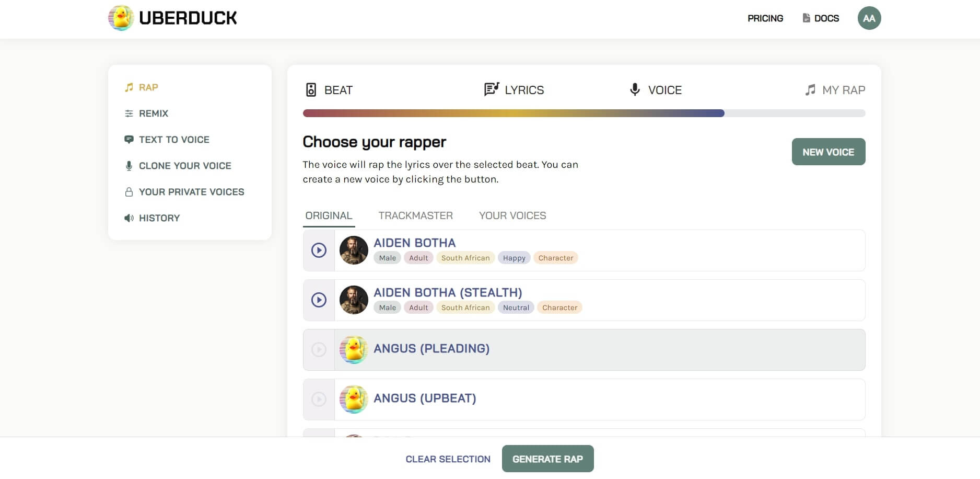Click the Happy tag on Aiden Botha
Image resolution: width=980 pixels, height=479 pixels.
(514, 258)
